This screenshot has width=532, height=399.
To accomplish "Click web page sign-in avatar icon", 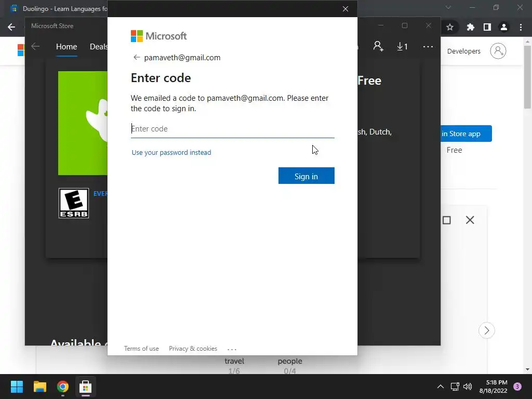I will 498,51.
